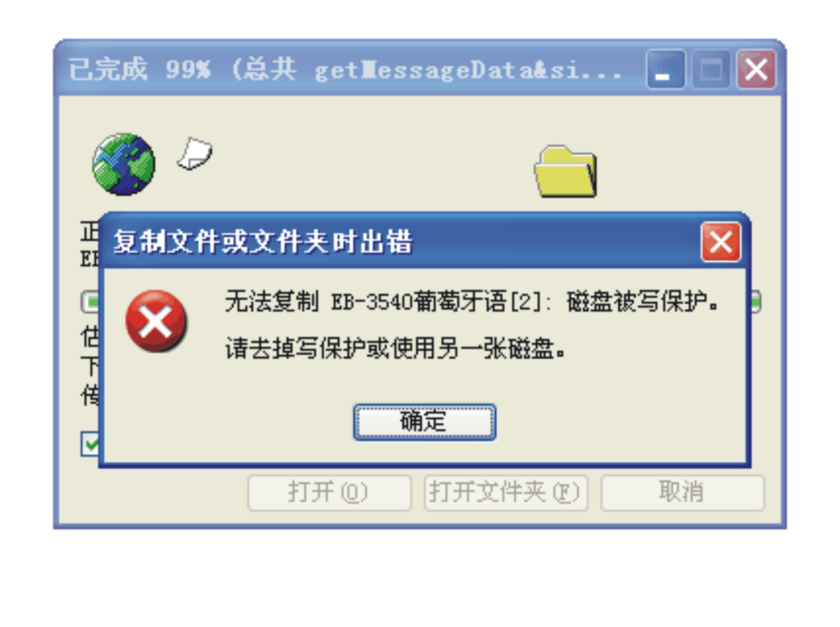Select the 打开文件夹(F) button
840x627 pixels.
506,493
